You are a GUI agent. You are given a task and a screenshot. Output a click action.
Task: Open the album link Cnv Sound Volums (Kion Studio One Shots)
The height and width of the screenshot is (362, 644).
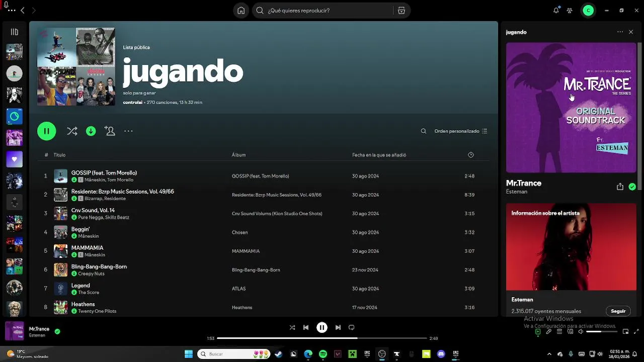point(277,214)
